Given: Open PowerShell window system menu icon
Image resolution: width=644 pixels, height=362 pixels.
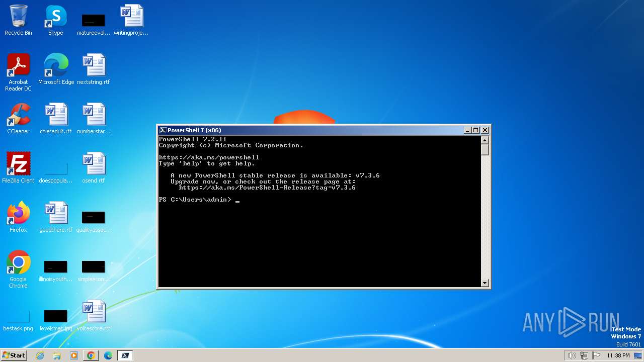Looking at the screenshot, I should pyautogui.click(x=163, y=130).
